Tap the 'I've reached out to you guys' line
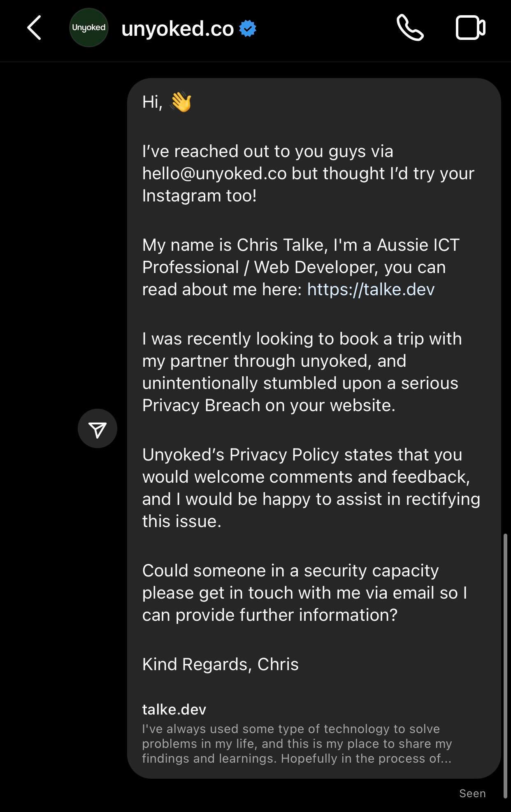Image resolution: width=511 pixels, height=812 pixels. click(268, 151)
